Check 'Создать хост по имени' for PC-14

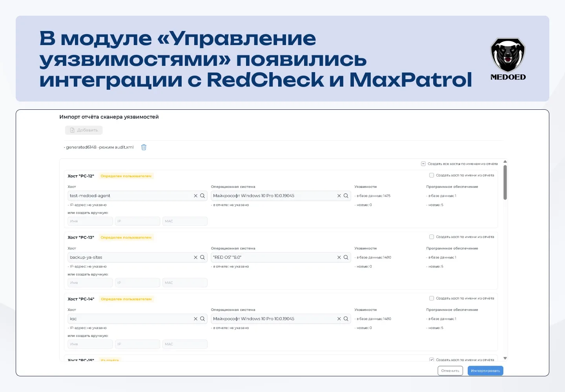(x=432, y=298)
